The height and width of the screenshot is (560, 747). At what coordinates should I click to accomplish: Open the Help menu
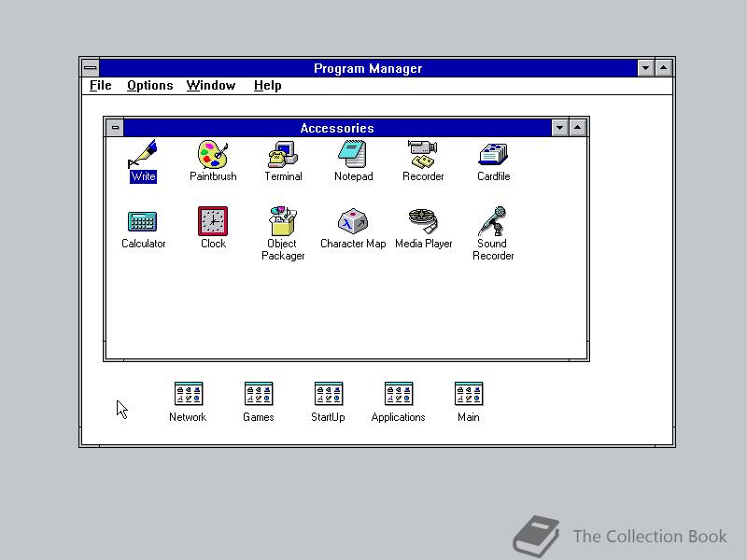tap(267, 86)
